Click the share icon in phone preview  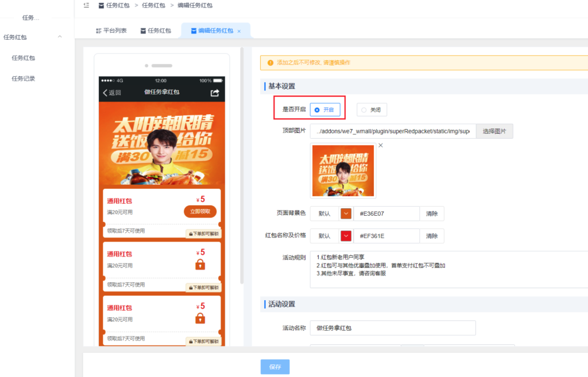(215, 93)
